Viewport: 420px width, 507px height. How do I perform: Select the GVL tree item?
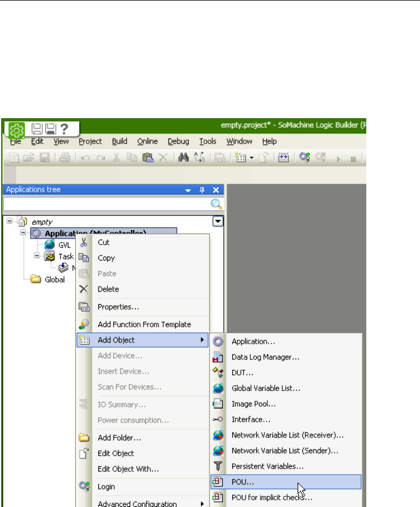[x=64, y=245]
